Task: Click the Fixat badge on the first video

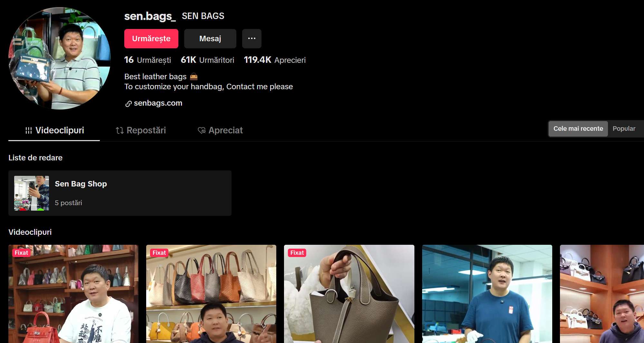Action: [21, 253]
